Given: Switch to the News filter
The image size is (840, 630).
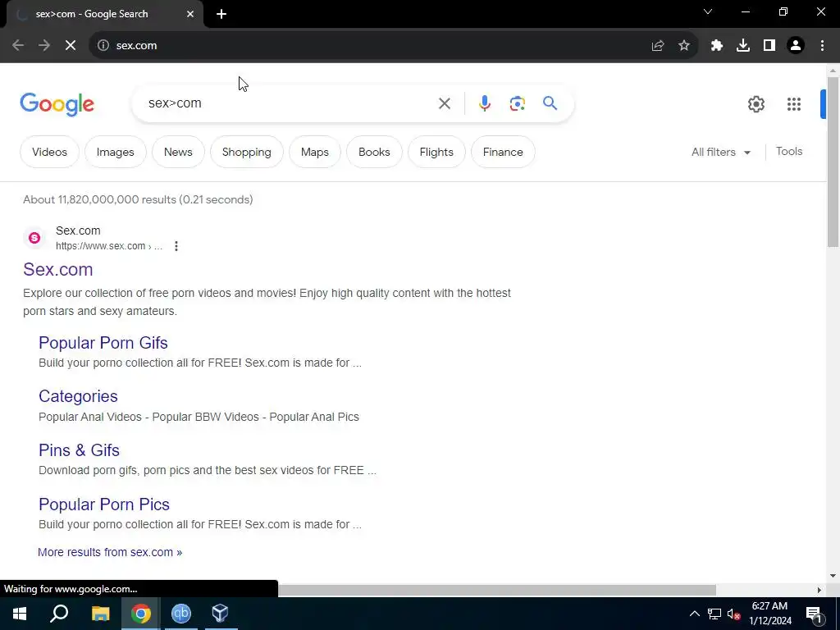Looking at the screenshot, I should (178, 152).
